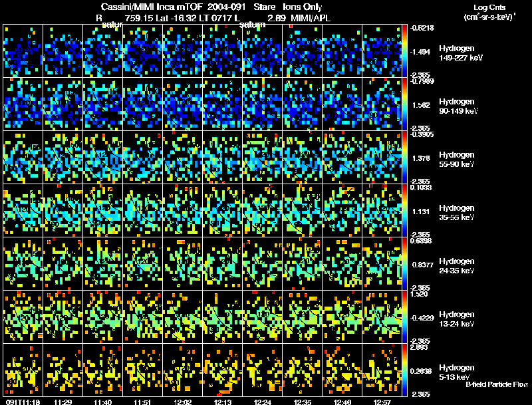Screen dimensions: 532x405
Task: Open the 90-149 keV panel at 11:40
Action: 103,104
